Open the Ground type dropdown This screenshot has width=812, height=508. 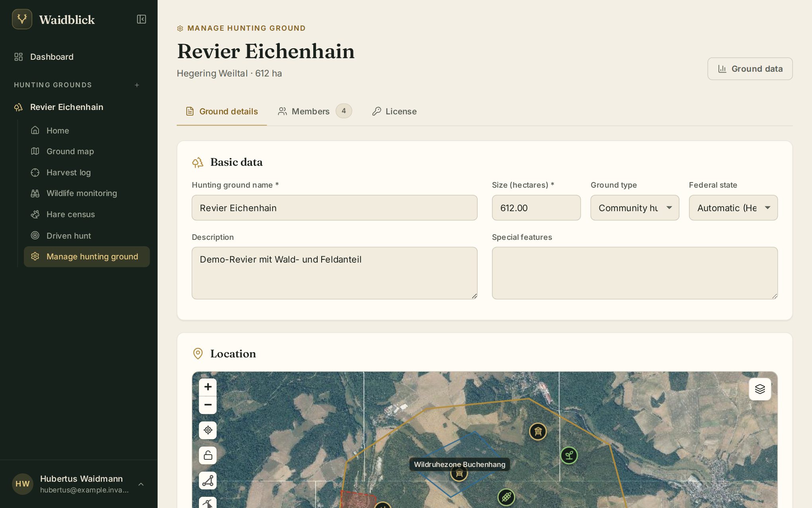pyautogui.click(x=635, y=208)
